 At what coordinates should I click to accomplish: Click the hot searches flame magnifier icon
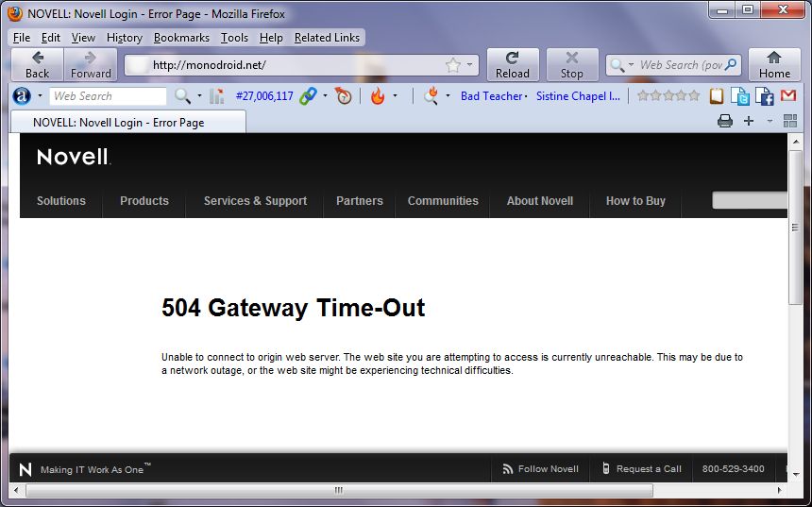tap(431, 95)
